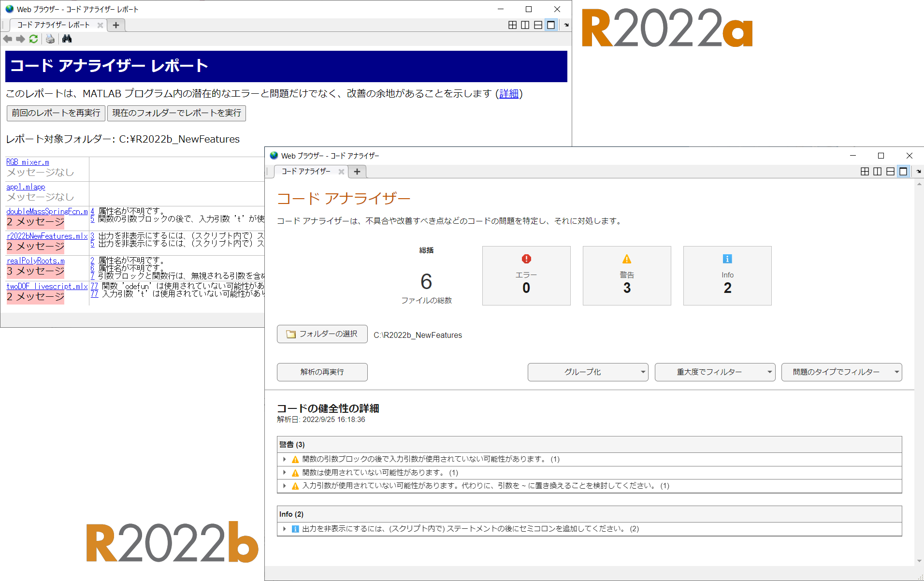This screenshot has height=581, width=924.
Task: Click print icon in R2022a browser toolbar
Action: pyautogui.click(x=50, y=39)
